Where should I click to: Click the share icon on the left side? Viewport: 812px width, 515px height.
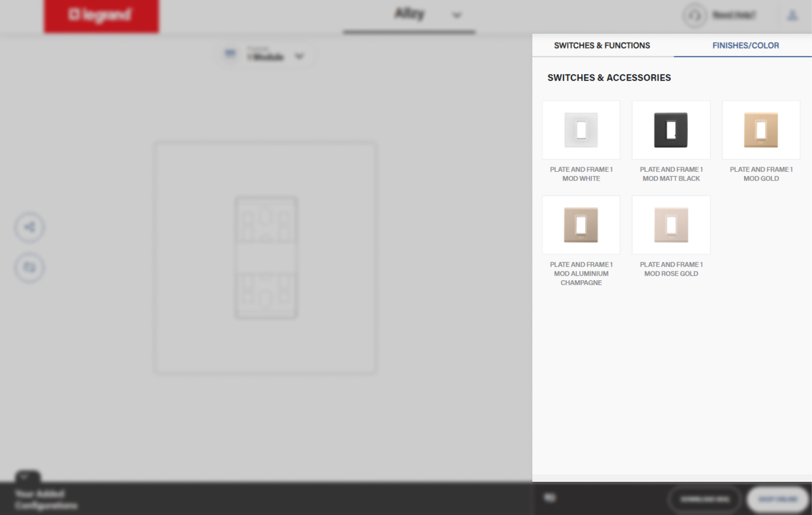30,227
